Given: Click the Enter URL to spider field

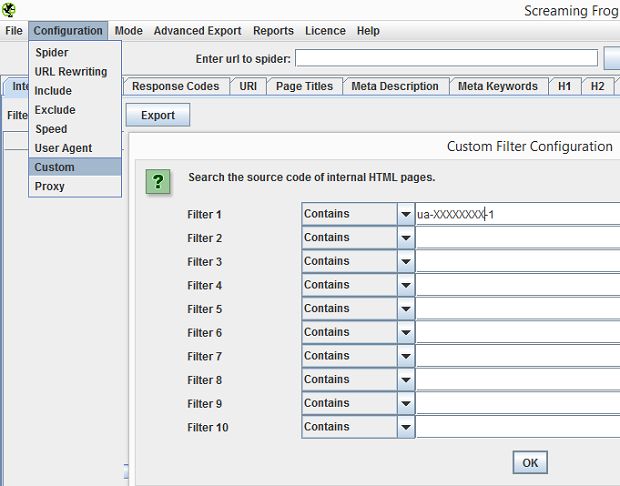Looking at the screenshot, I should tap(446, 59).
